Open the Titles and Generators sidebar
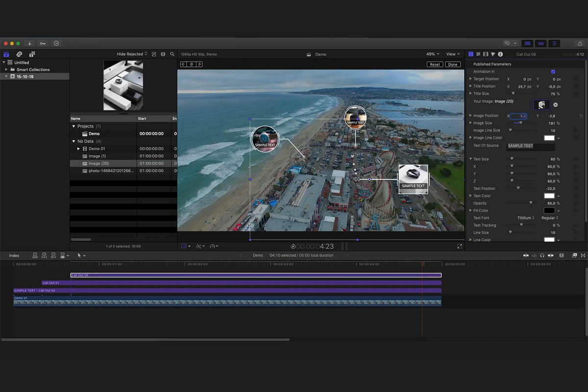Screen dimensions: 588x392 pyautogui.click(x=32, y=54)
